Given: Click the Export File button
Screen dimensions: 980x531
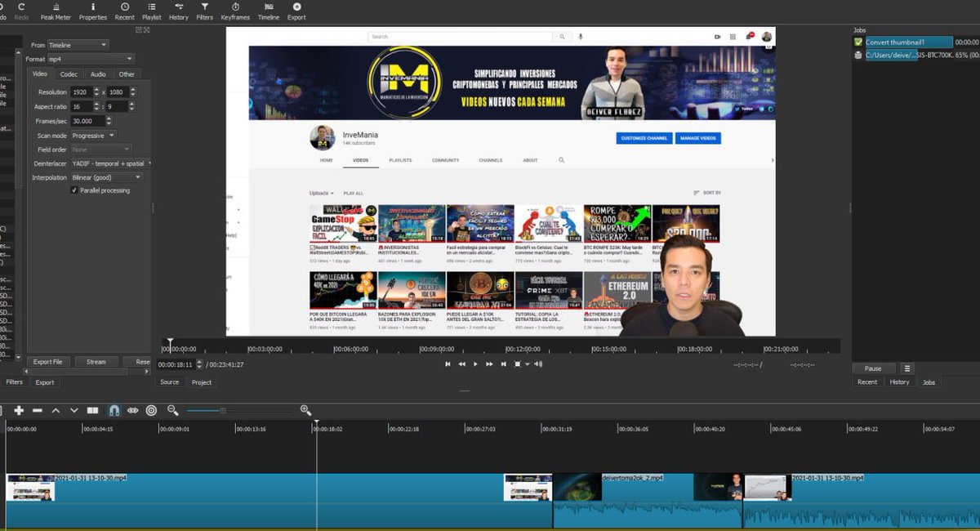Looking at the screenshot, I should tap(47, 362).
